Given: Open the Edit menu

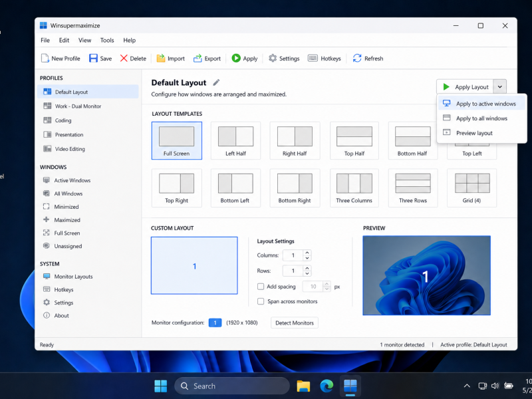Looking at the screenshot, I should click(64, 41).
